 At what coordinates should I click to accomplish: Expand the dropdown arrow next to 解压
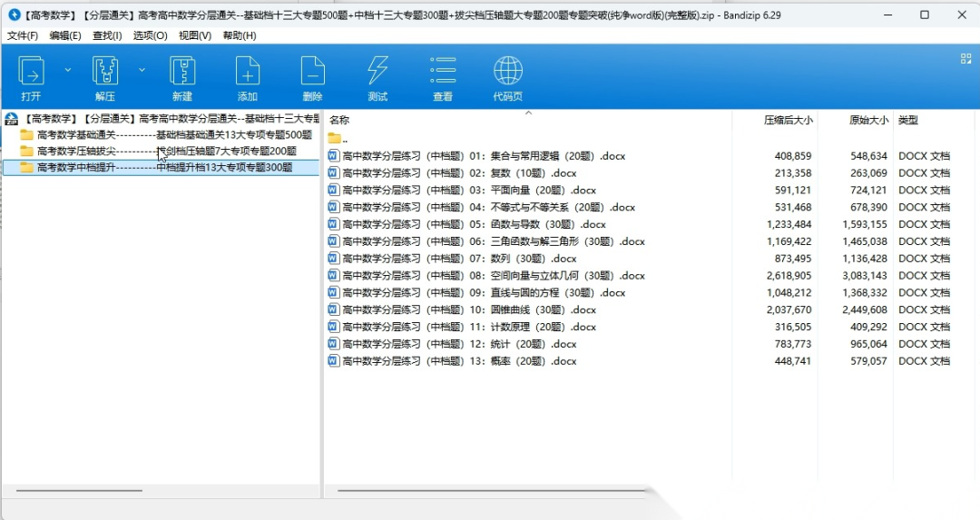pyautogui.click(x=142, y=70)
